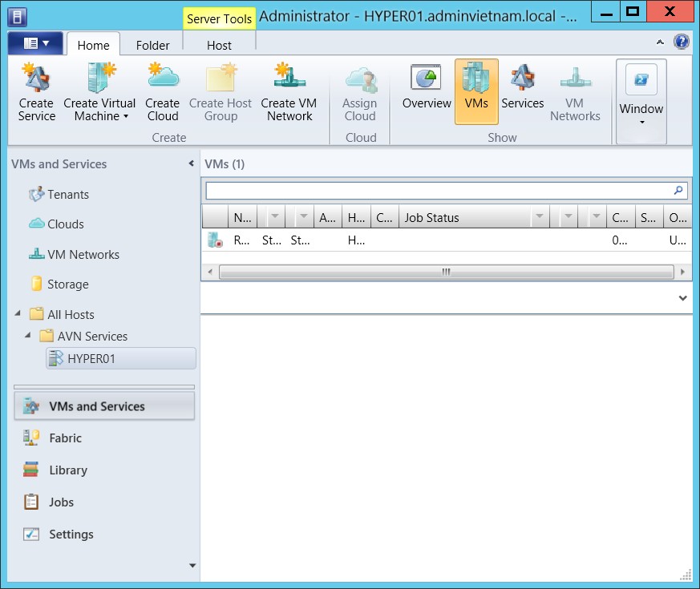
Task: Click the search magnifier icon
Action: (678, 191)
